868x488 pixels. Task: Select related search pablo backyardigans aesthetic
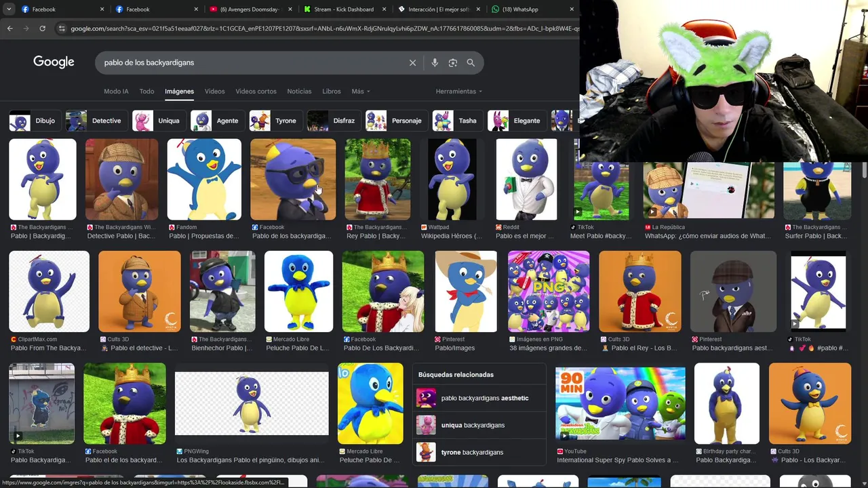[x=479, y=398]
